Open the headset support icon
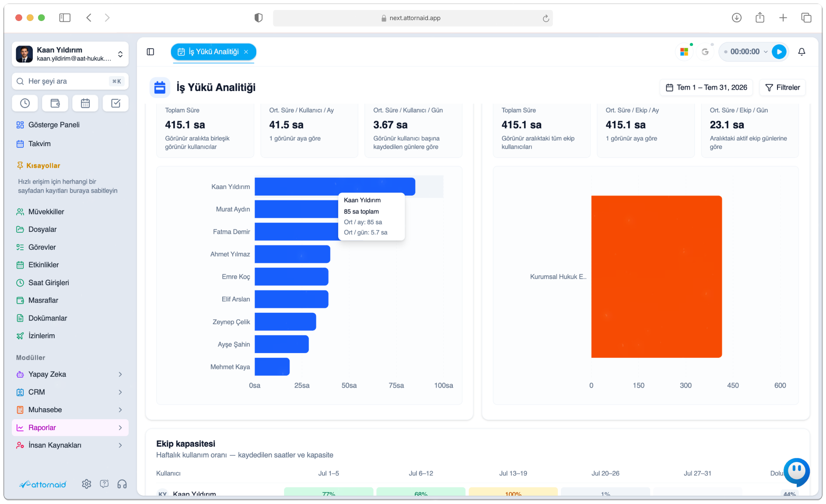 tap(122, 484)
